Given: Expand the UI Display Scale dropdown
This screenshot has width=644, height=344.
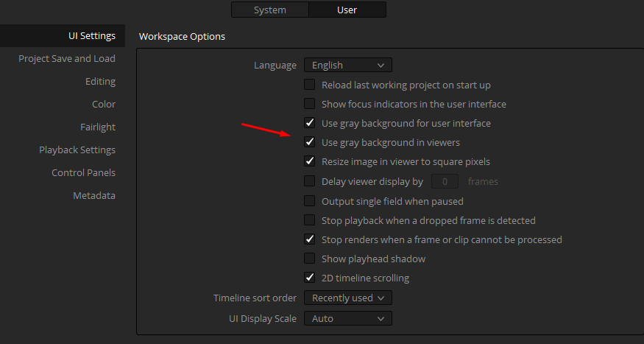Looking at the screenshot, I should (348, 318).
